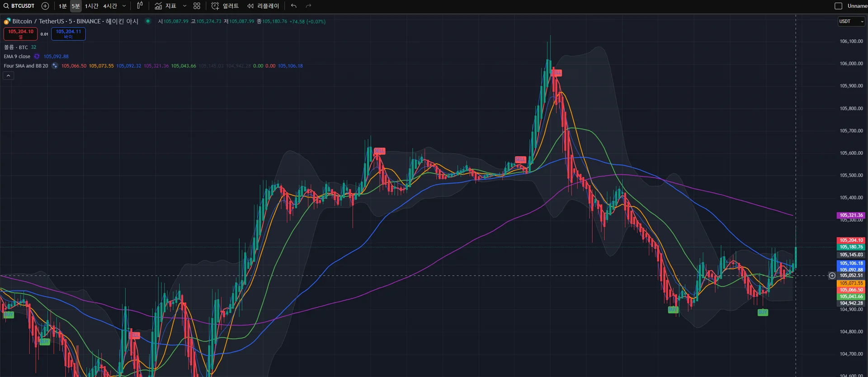Select the Four SMA and BB 20 legend
The height and width of the screenshot is (377, 868).
click(26, 66)
